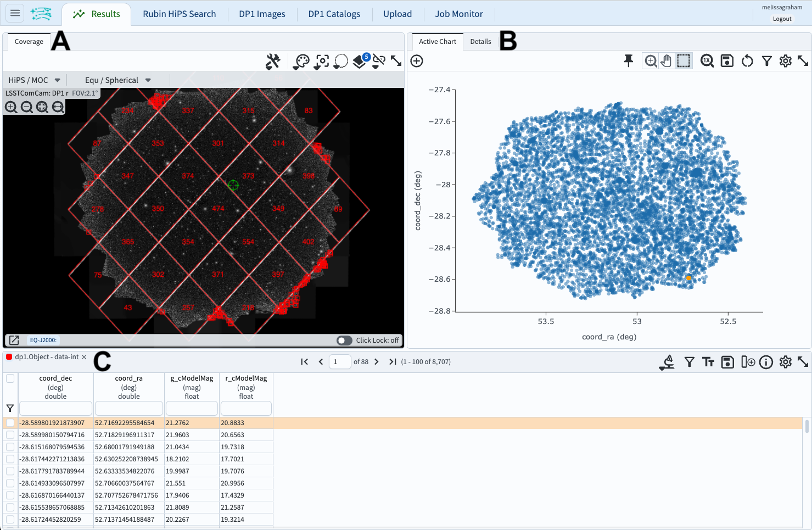Open the Job Monitor tab

pyautogui.click(x=459, y=14)
